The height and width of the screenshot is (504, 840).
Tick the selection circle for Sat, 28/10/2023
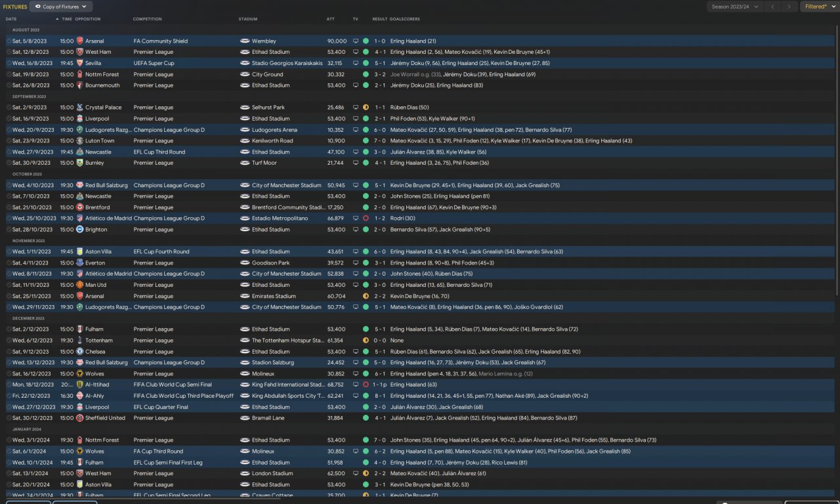point(9,230)
